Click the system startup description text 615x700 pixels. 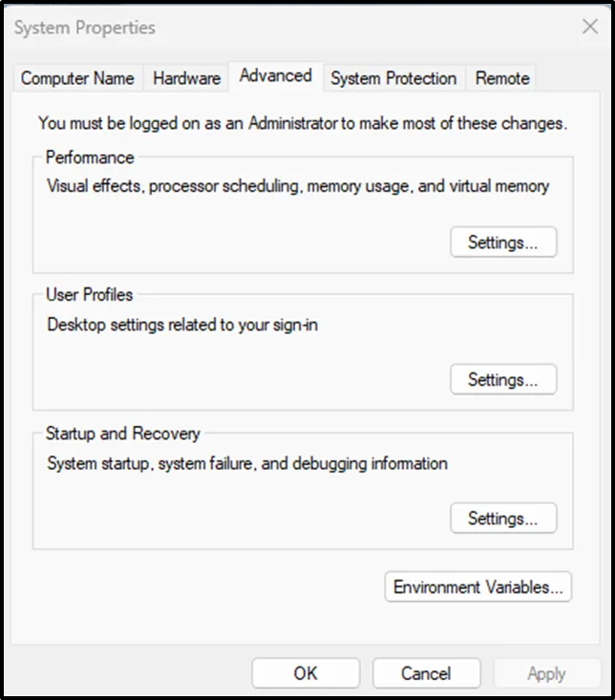(x=247, y=463)
